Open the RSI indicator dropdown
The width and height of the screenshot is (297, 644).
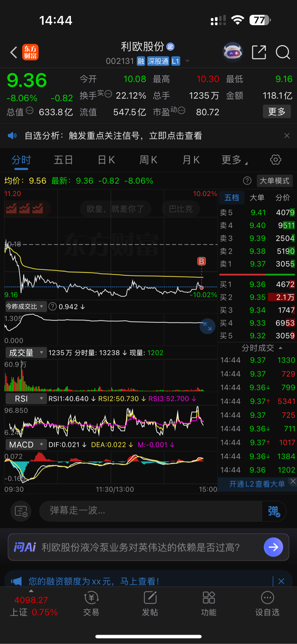tap(26, 398)
